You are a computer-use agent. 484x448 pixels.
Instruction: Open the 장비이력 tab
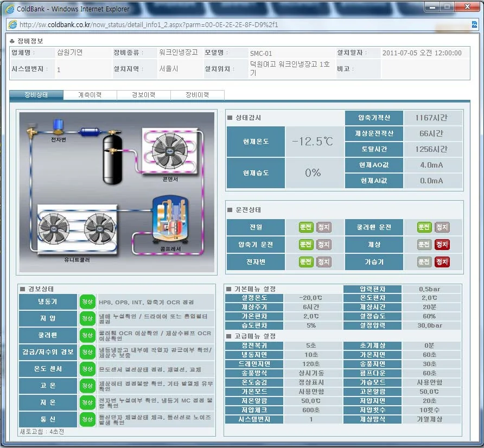coord(198,95)
